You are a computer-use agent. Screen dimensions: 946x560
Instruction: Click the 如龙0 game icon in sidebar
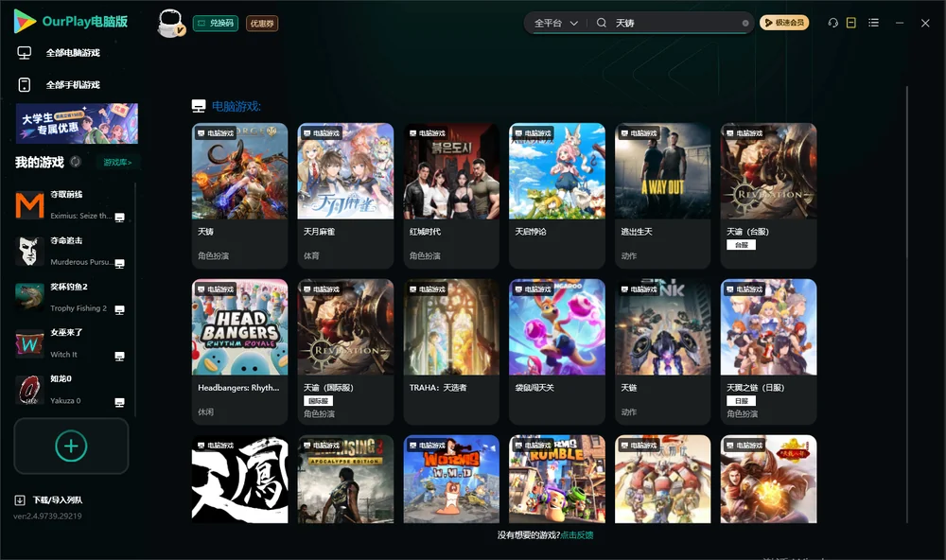29,391
